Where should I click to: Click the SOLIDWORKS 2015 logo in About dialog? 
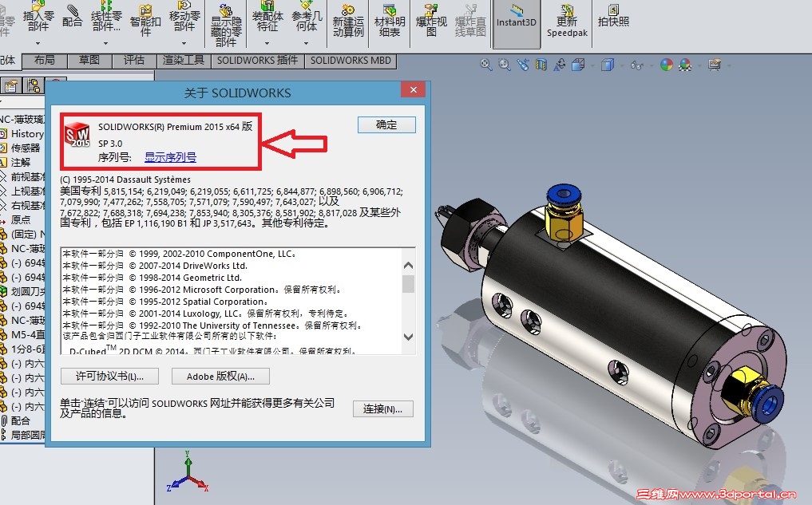[77, 135]
